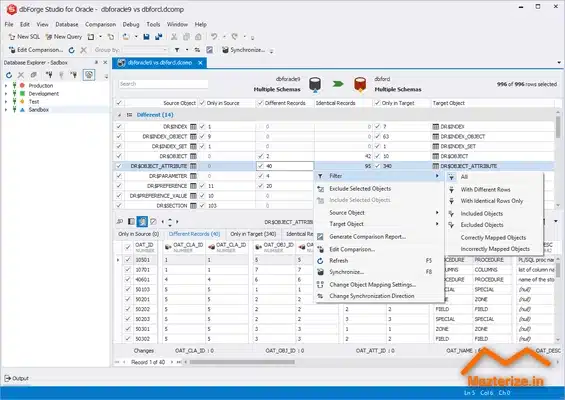Toggle Only in Target column header checkbox
This screenshot has width=565, height=400.
pos(377,103)
